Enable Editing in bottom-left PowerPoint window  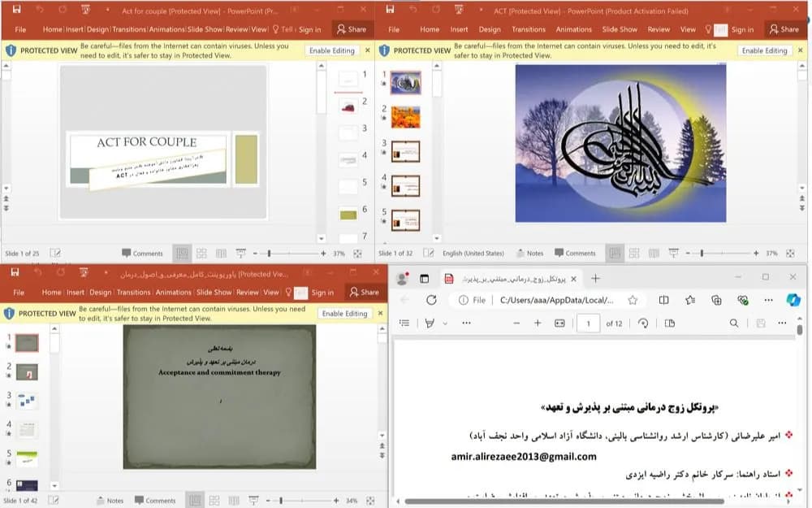[x=344, y=314]
